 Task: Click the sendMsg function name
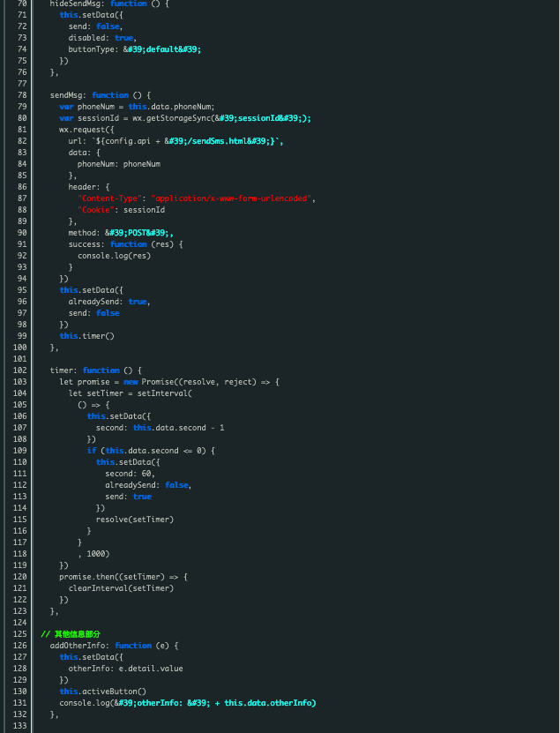69,95
